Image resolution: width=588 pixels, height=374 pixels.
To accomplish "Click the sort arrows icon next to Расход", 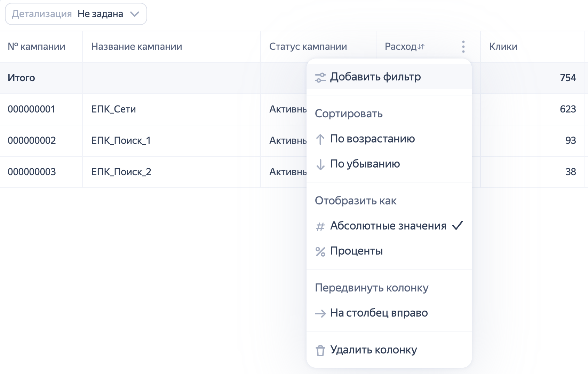I will point(421,47).
